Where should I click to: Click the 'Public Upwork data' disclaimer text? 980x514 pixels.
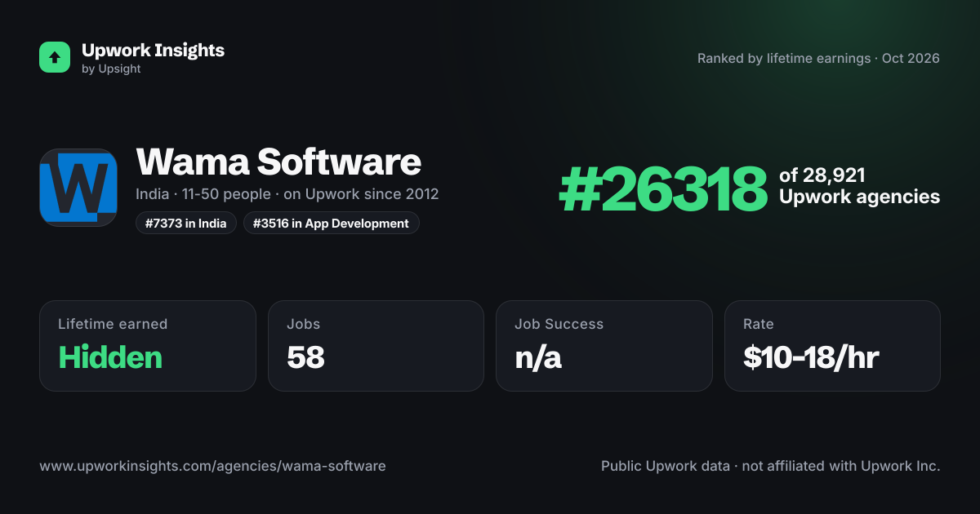771,466
